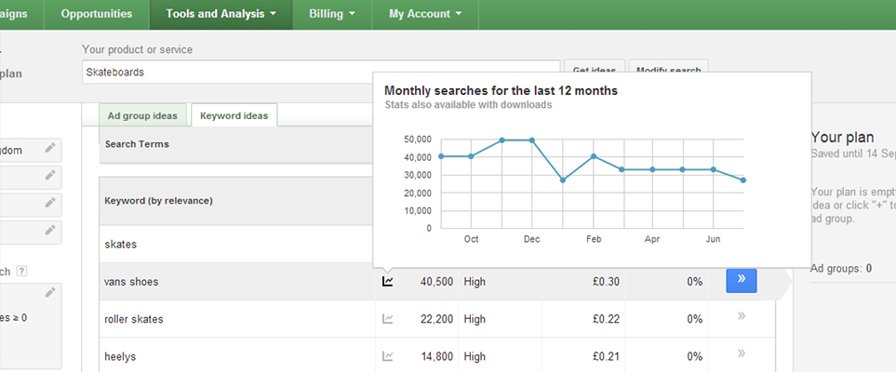Click the 14,800 search volume value

437,357
